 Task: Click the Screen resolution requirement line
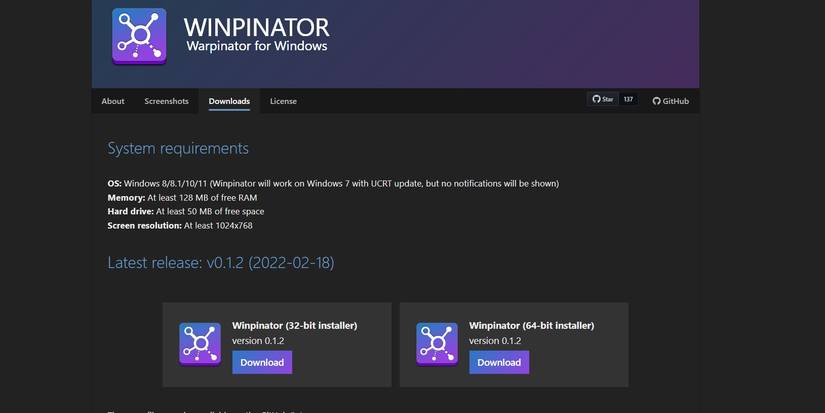(x=180, y=226)
